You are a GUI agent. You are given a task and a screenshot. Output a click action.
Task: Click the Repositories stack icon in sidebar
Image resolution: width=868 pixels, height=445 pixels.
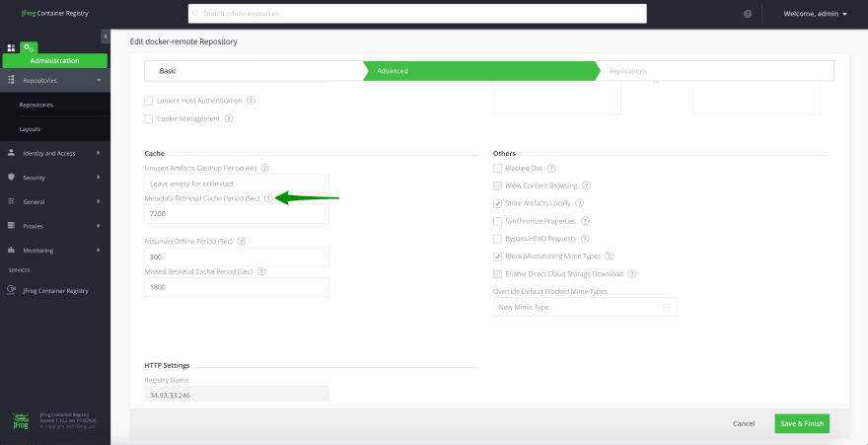click(x=11, y=80)
